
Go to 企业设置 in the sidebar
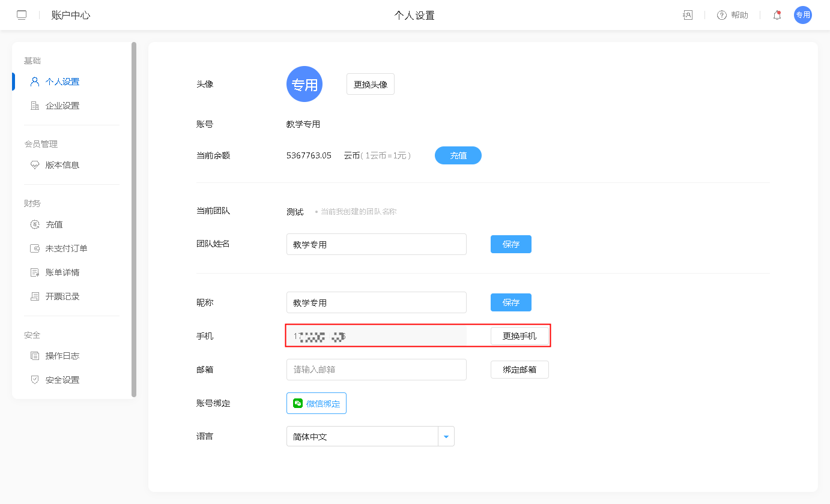(62, 106)
